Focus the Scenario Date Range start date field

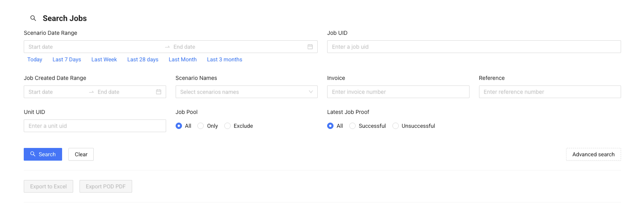pos(94,47)
